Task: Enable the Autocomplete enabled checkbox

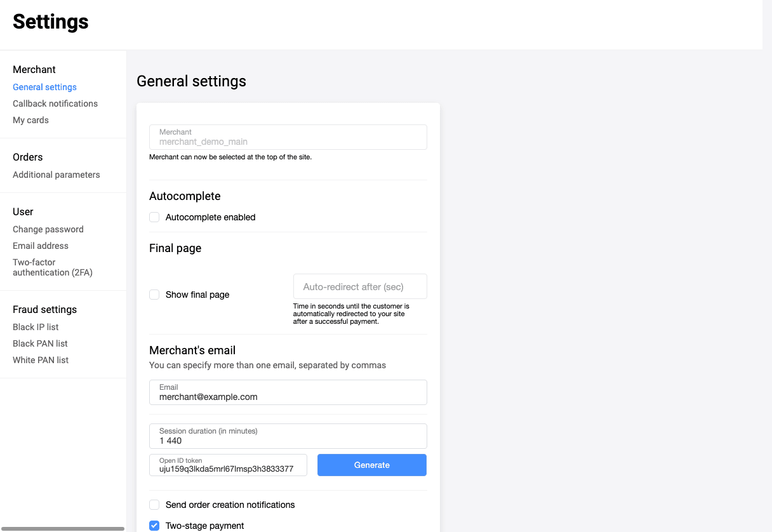Action: tap(154, 217)
